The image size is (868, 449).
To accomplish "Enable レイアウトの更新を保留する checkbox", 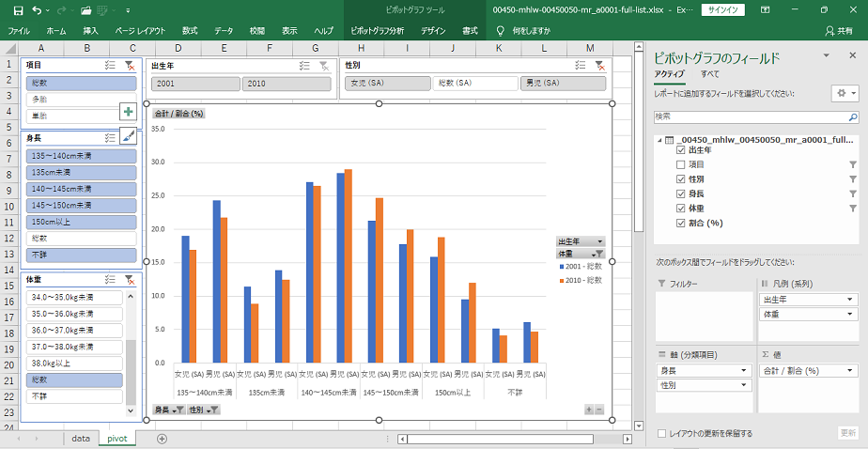I will (662, 433).
